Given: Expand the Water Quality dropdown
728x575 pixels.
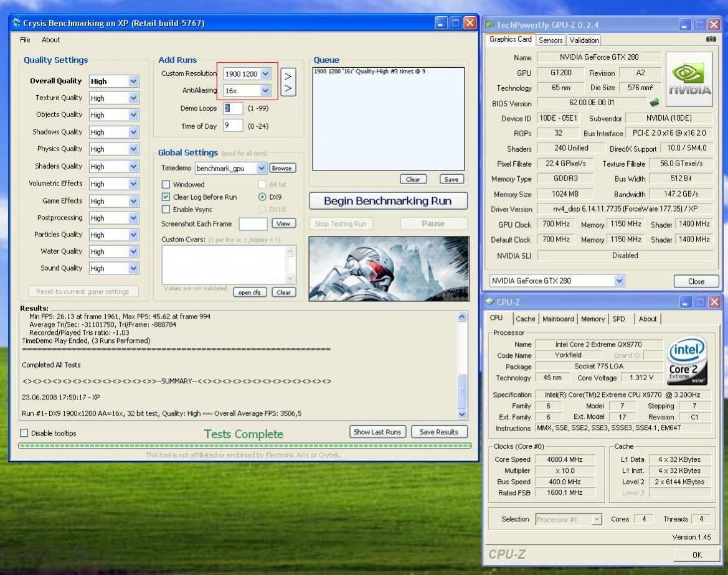Looking at the screenshot, I should point(133,251).
